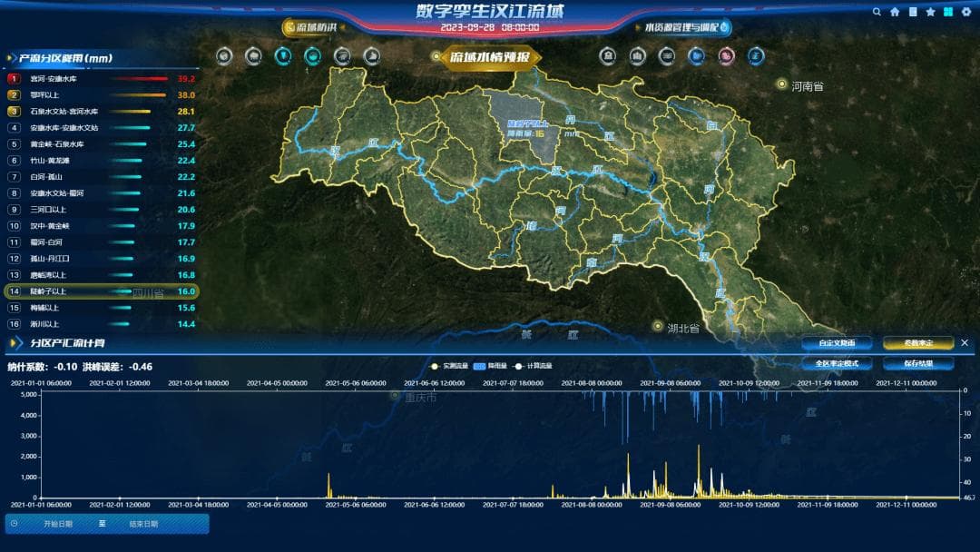Click the 参数率定 button
Viewport: 980px width, 552px height.
click(918, 342)
